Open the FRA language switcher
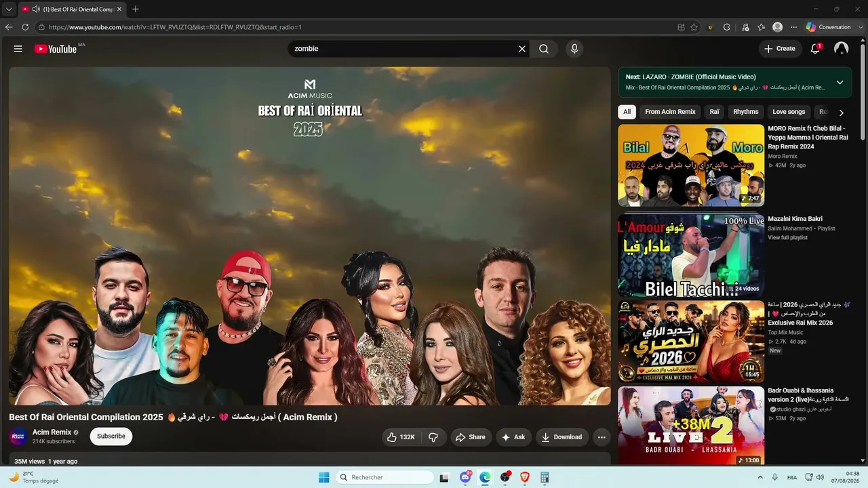 click(792, 477)
